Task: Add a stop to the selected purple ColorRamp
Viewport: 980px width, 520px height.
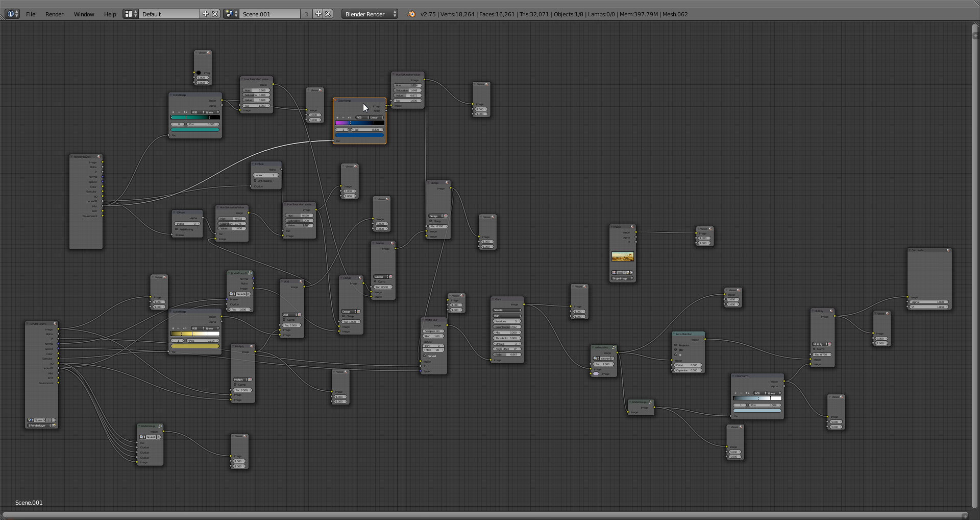Action: pos(337,117)
